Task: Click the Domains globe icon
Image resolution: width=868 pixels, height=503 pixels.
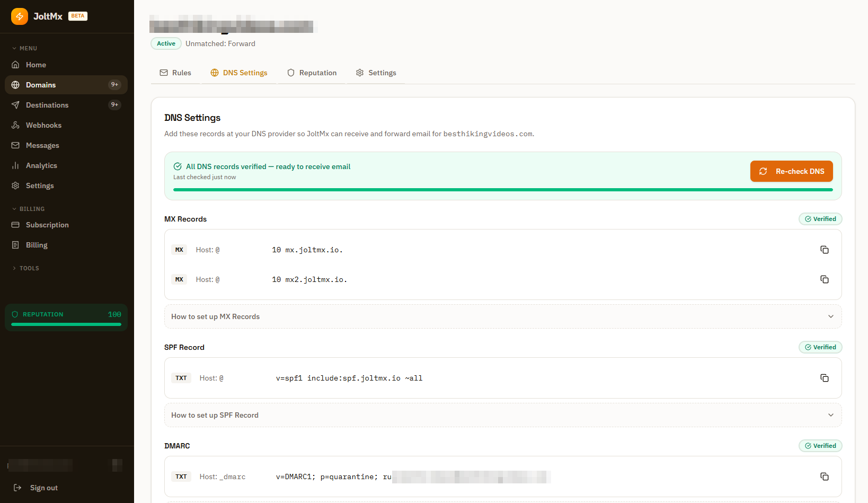Action: 15,85
